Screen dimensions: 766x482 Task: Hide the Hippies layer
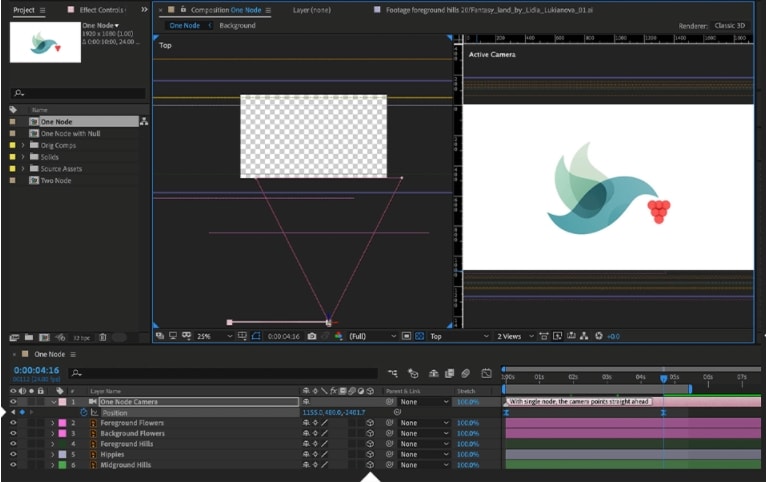(x=13, y=455)
